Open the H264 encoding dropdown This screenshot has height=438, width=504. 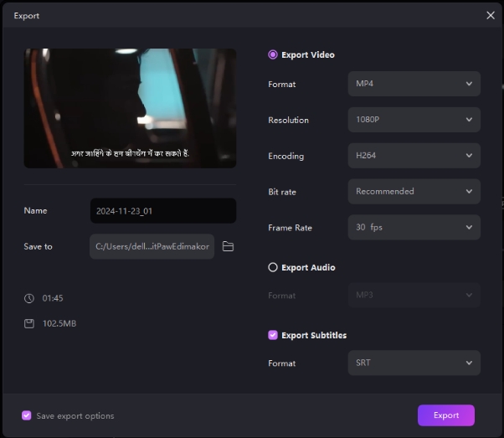(x=414, y=156)
